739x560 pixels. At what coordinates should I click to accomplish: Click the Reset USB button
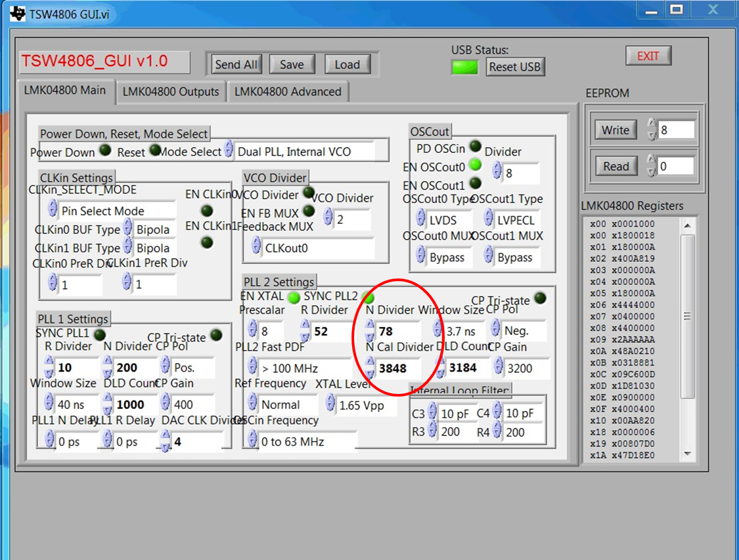click(x=514, y=67)
